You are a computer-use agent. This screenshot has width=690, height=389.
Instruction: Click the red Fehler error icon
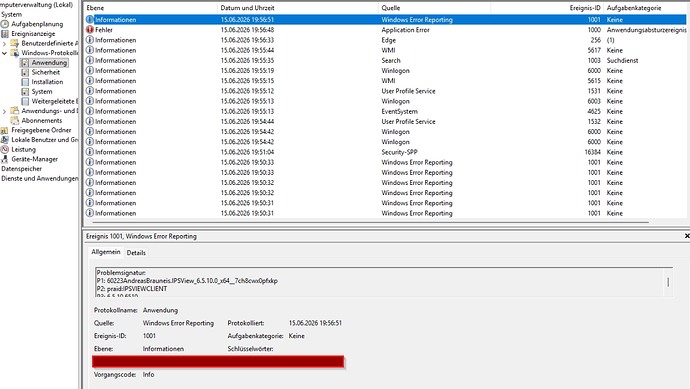(x=90, y=29)
